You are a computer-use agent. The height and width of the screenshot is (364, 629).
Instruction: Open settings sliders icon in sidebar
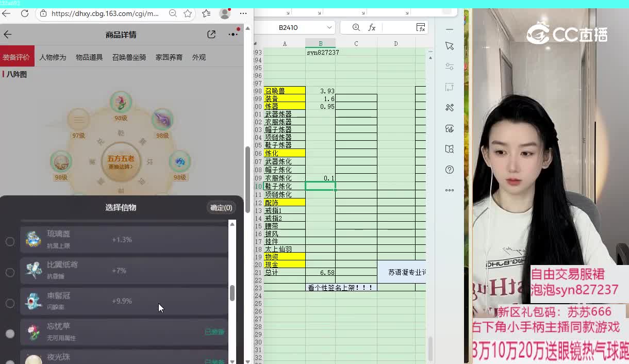(x=450, y=67)
